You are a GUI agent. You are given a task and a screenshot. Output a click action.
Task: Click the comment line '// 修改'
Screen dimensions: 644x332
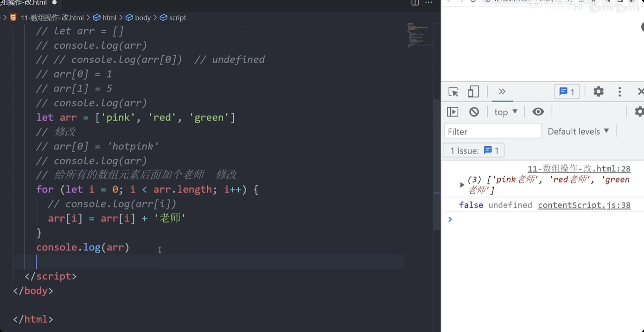pyautogui.click(x=56, y=132)
